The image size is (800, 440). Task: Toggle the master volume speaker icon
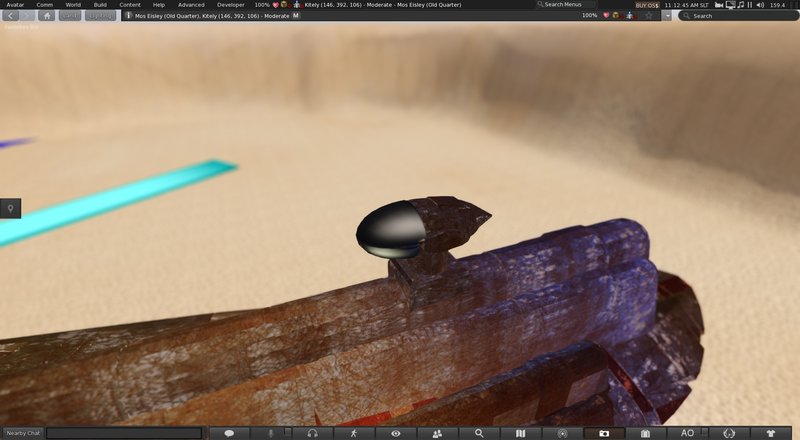pyautogui.click(x=760, y=5)
